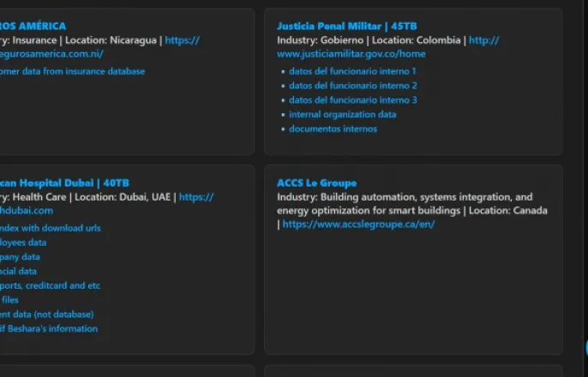
Task: Open the passports, creditcard and etc link
Action: tap(50, 285)
